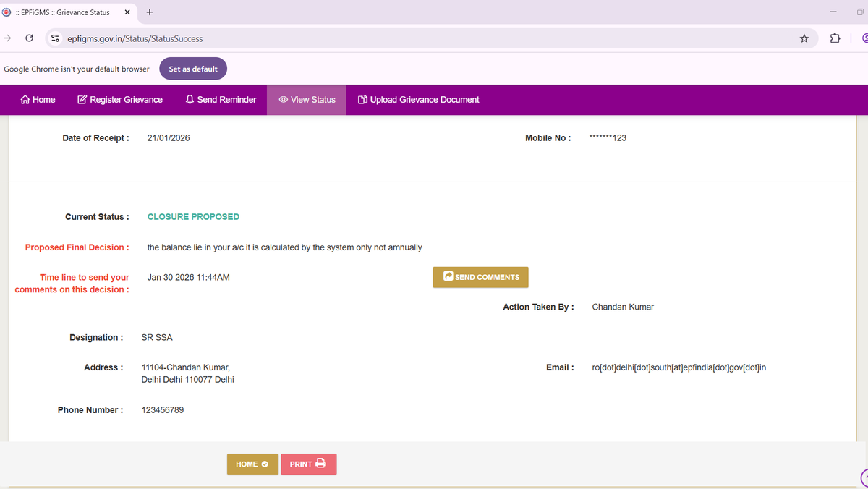The image size is (868, 489).
Task: Click the proposed final decision sentence
Action: click(284, 247)
